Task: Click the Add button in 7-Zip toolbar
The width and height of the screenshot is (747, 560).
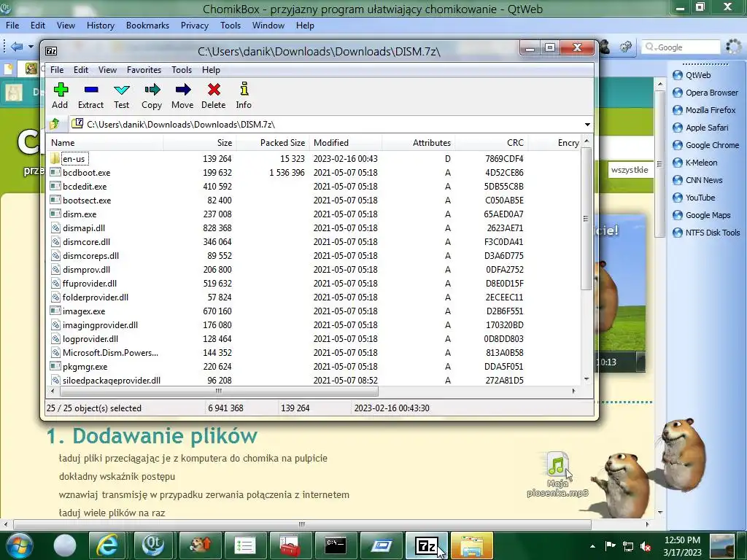Action: (60, 96)
